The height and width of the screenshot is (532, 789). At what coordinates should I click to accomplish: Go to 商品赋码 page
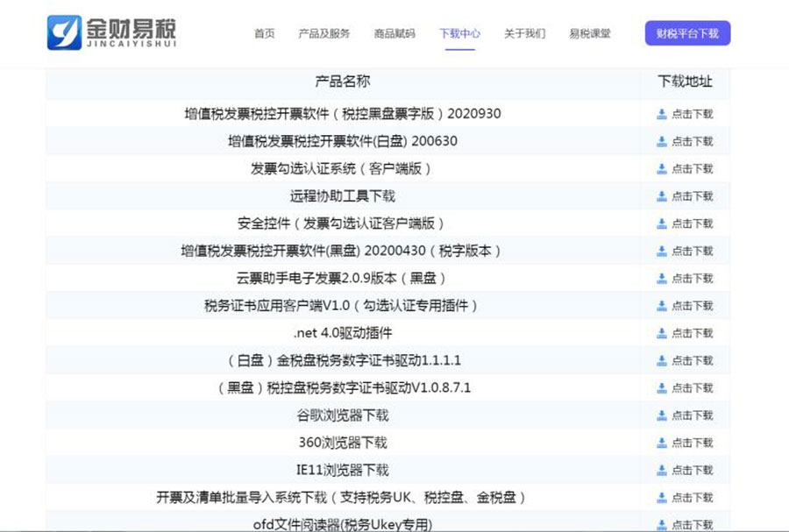(394, 33)
